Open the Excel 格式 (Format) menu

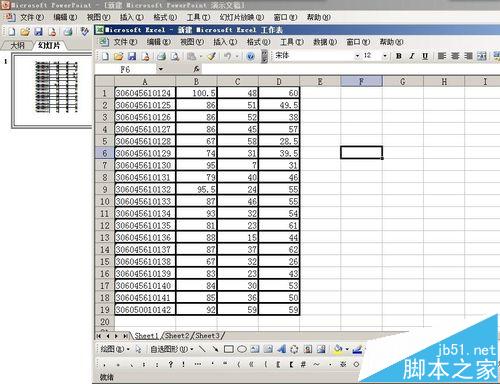258,42
